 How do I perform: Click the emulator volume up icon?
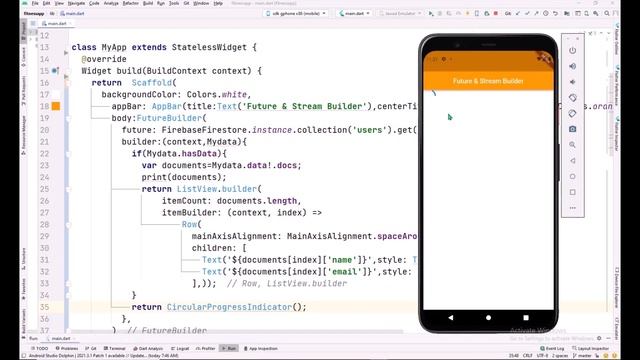click(x=573, y=66)
